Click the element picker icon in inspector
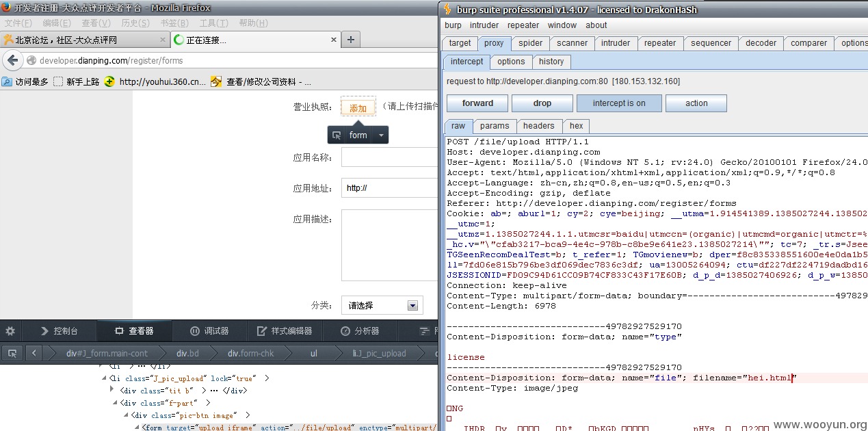The width and height of the screenshot is (868, 431). (x=12, y=353)
